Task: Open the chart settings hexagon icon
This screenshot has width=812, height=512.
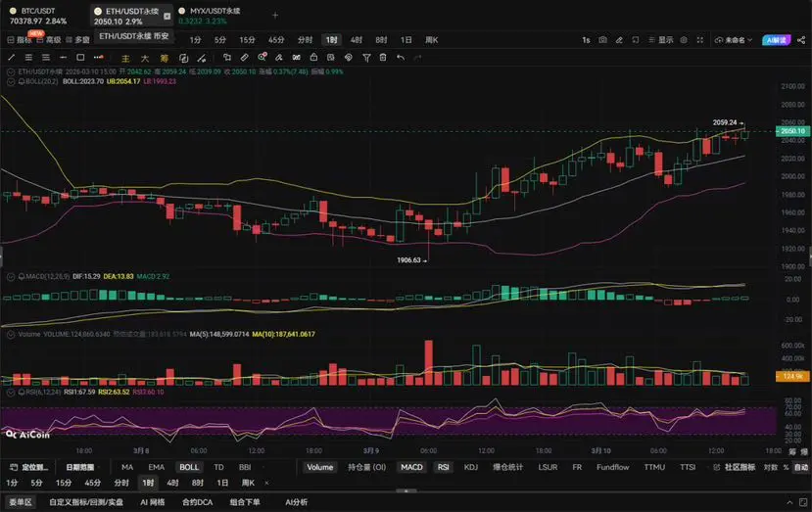Action: coord(684,40)
